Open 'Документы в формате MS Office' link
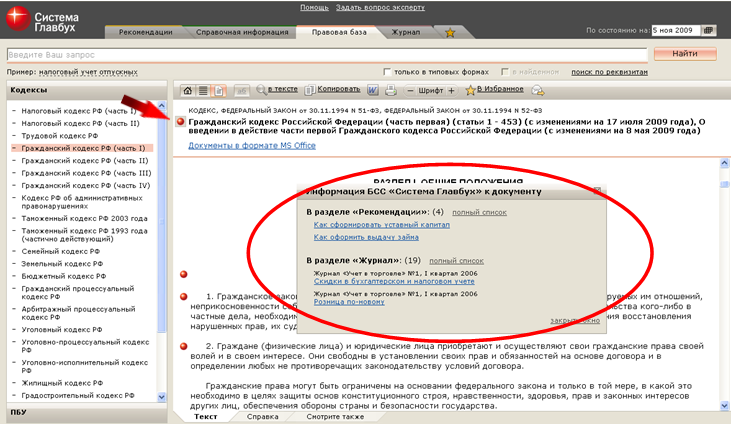Screen dimensions: 734x424 click(252, 146)
